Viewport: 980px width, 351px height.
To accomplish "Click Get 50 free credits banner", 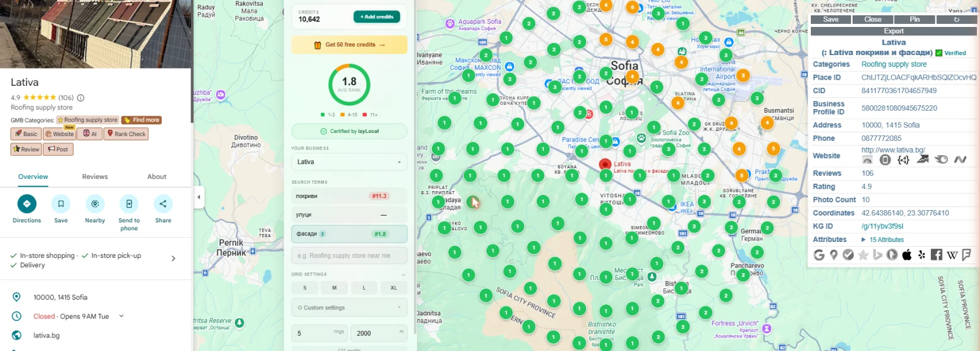I will (349, 45).
